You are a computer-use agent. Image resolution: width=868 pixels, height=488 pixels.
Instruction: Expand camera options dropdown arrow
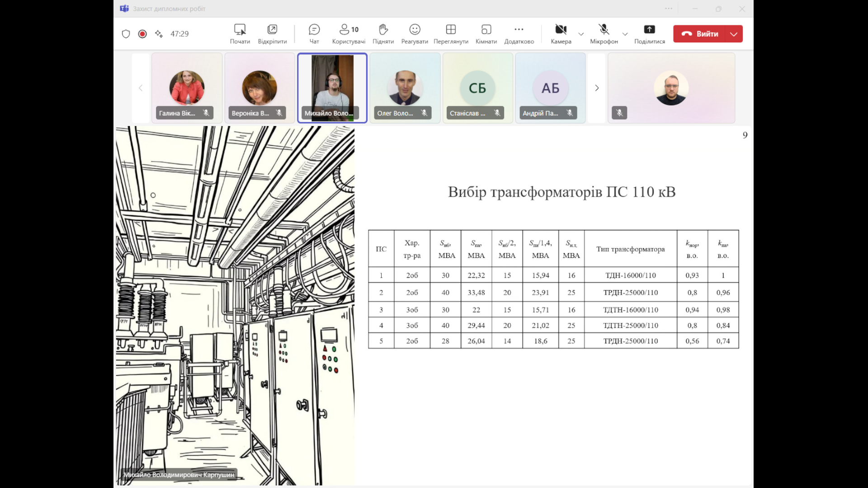tap(581, 34)
